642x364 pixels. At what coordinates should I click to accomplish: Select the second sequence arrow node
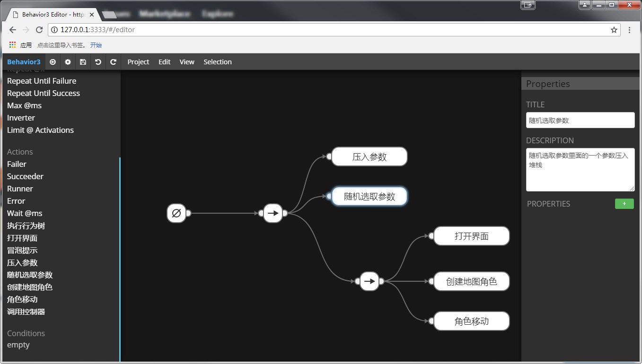click(369, 281)
